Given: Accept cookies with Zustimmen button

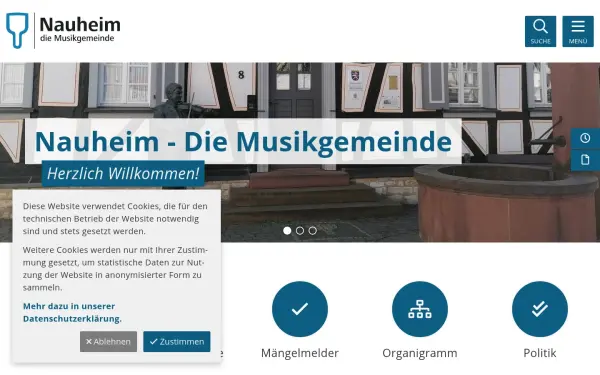Looking at the screenshot, I should point(177,341).
